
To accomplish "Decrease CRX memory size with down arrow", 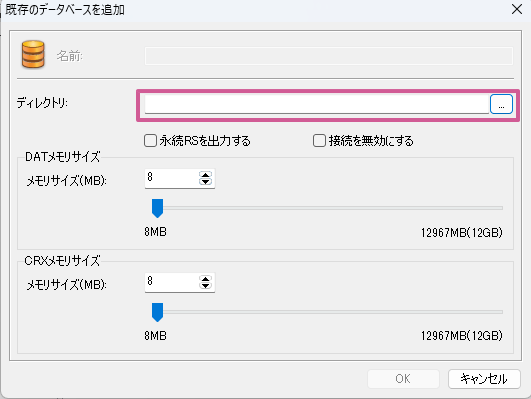I will (205, 286).
